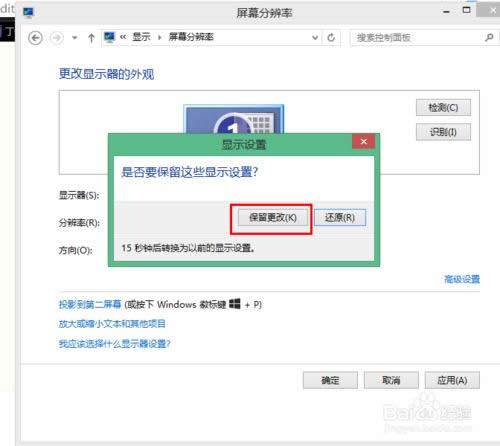Click the breadcrumb double-chevron expander
Viewport: 500px width, 446px height.
[x=123, y=37]
